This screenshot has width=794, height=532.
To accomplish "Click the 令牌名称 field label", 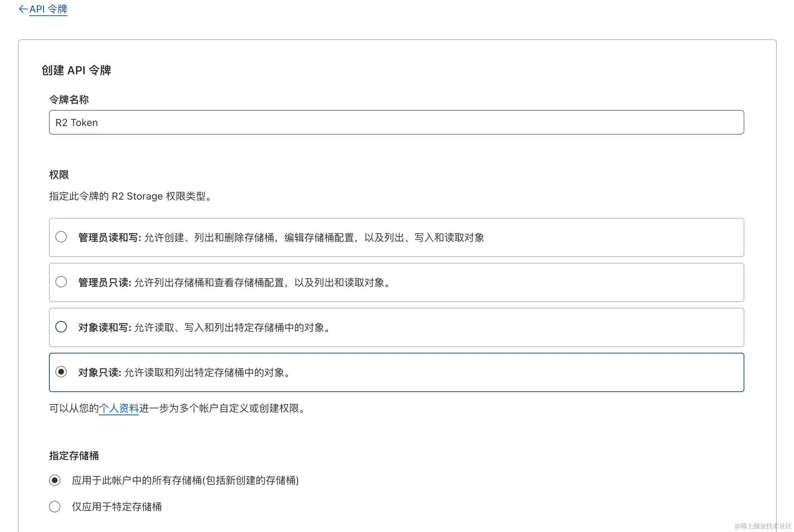I will click(x=69, y=100).
